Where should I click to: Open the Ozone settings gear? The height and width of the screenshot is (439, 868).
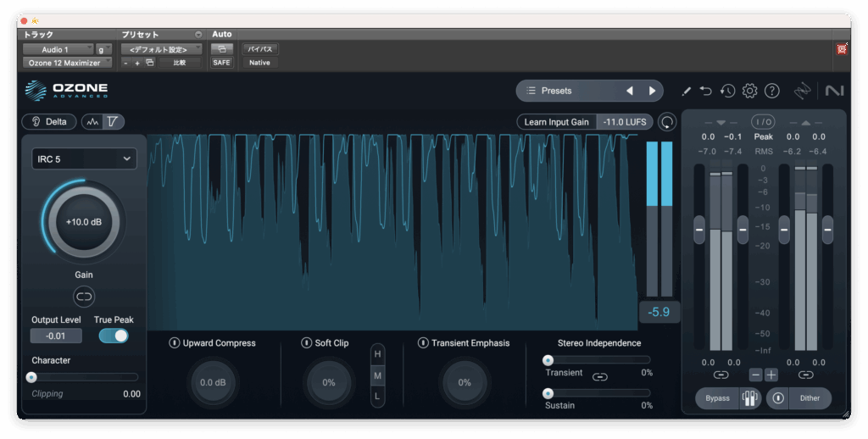pyautogui.click(x=749, y=91)
